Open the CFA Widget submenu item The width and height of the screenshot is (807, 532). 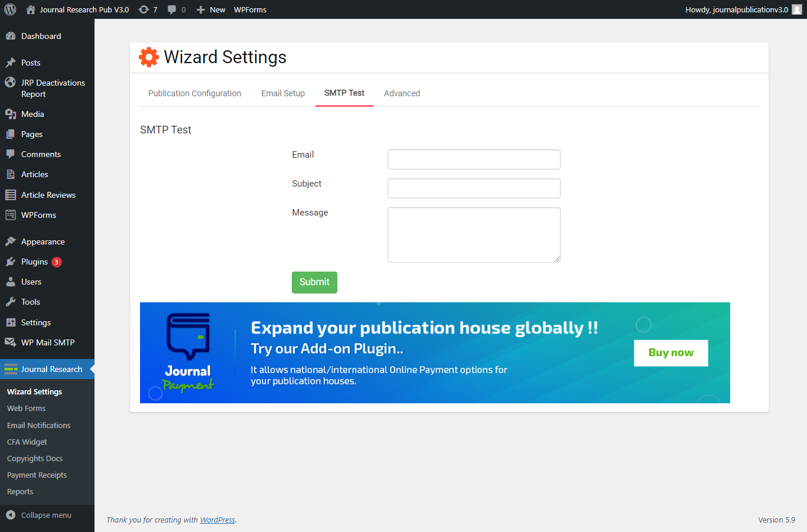click(x=27, y=442)
